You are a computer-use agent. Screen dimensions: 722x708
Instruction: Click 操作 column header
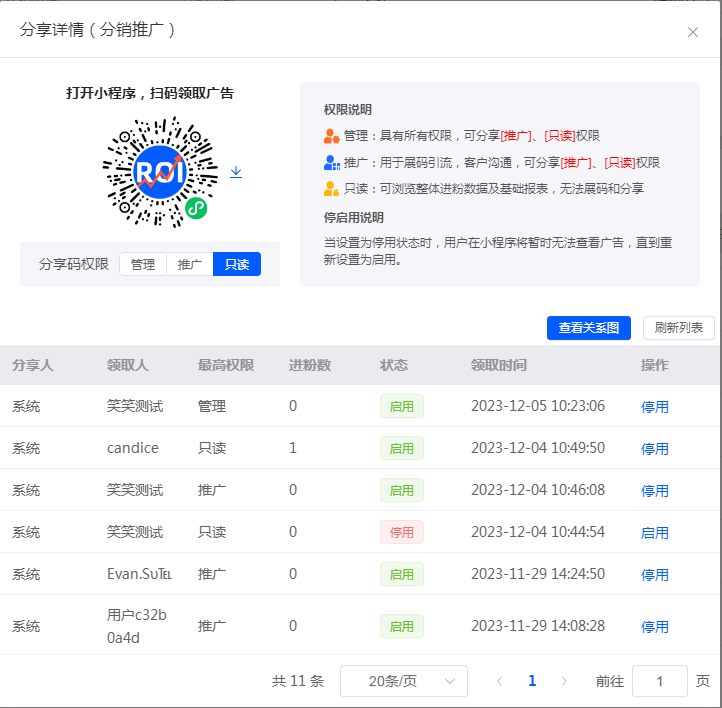coord(654,365)
